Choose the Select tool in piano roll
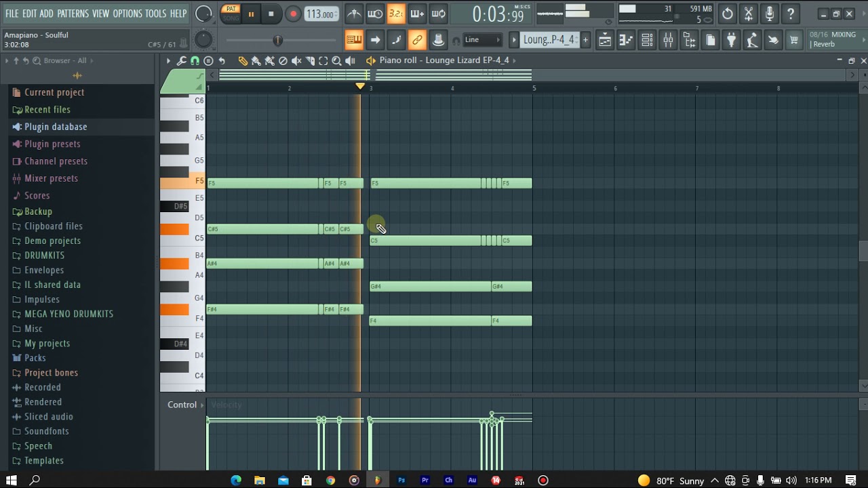868x488 pixels. tap(323, 61)
